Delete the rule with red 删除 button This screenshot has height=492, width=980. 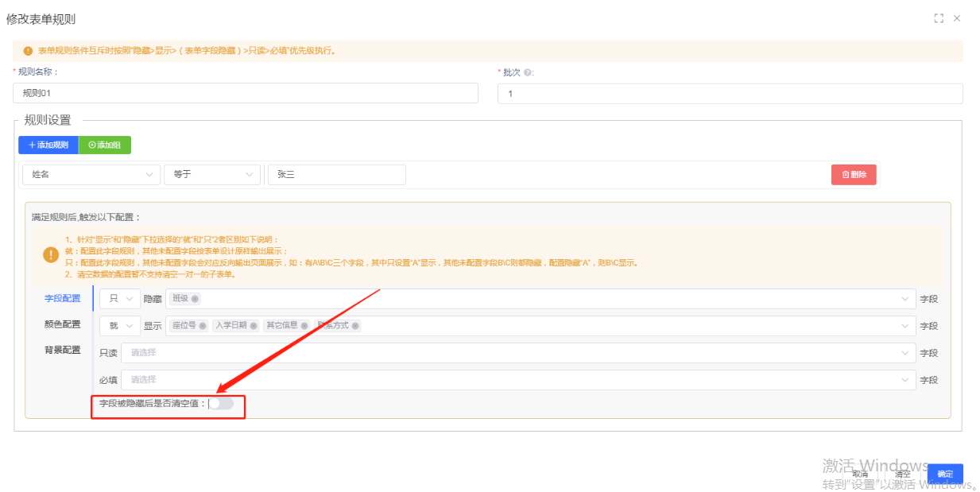pos(854,175)
